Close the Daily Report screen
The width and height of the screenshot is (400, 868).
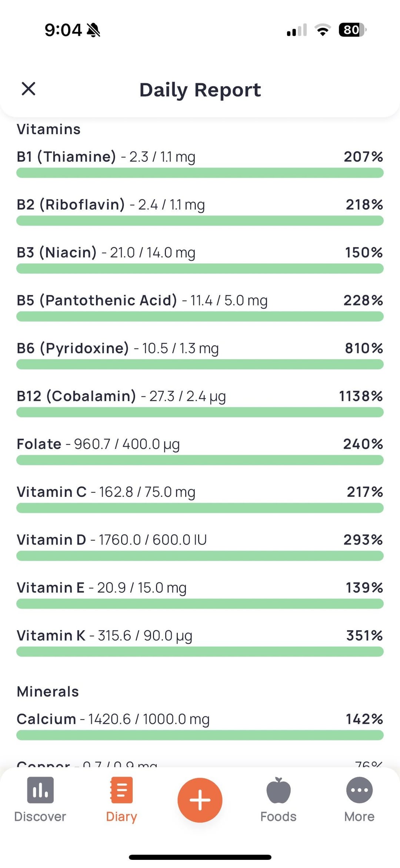click(x=29, y=89)
